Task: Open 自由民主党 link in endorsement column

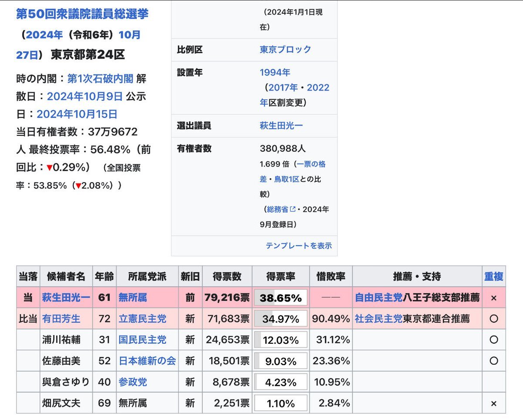Action: coord(379,298)
